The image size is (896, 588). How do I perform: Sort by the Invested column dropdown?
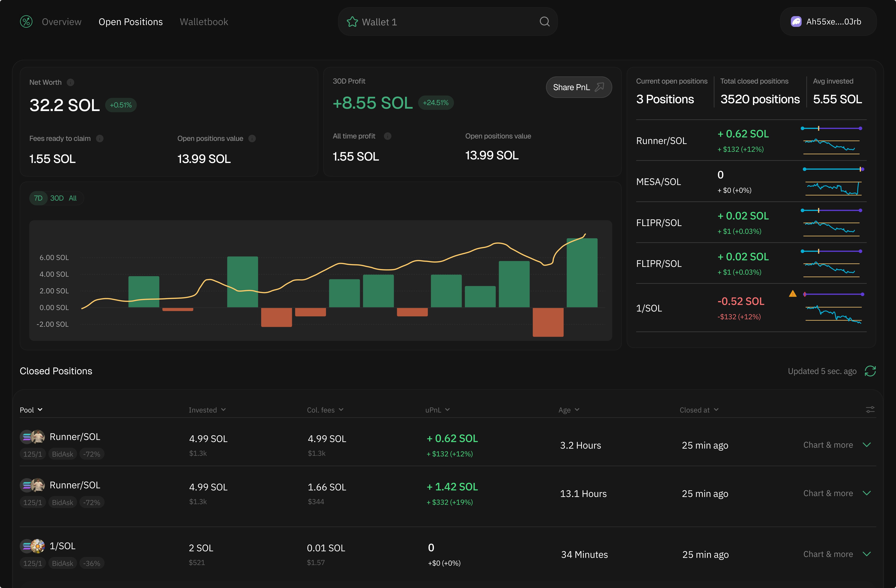point(207,410)
